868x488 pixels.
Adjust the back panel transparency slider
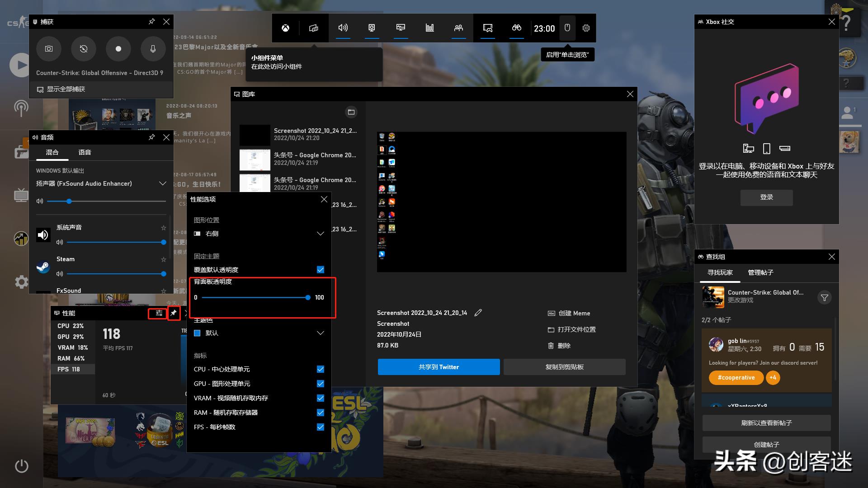tap(256, 297)
